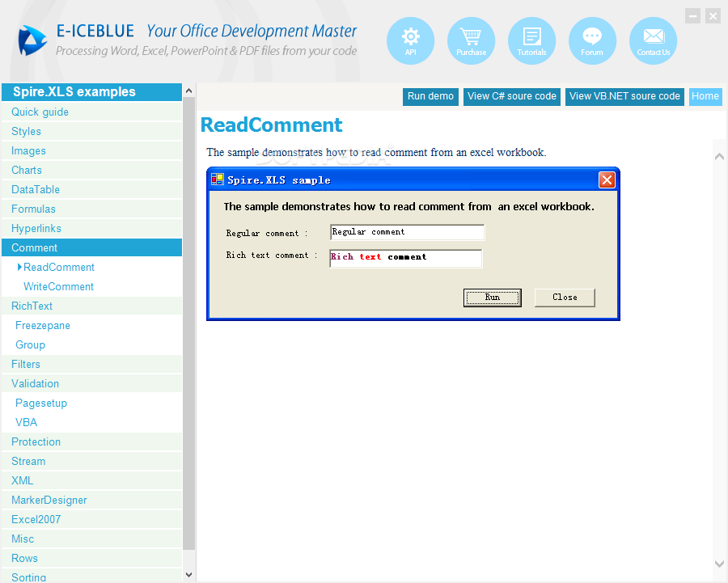Click content pane scroll up arrow

tap(719, 157)
